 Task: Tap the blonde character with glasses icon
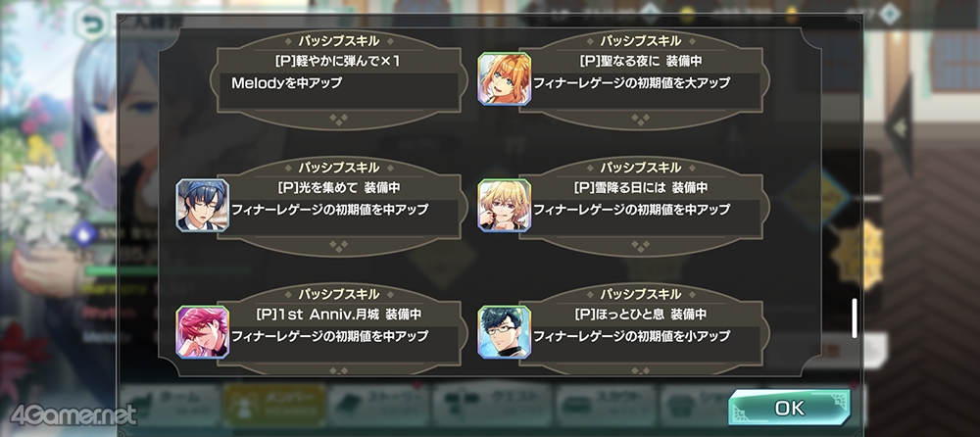505,205
